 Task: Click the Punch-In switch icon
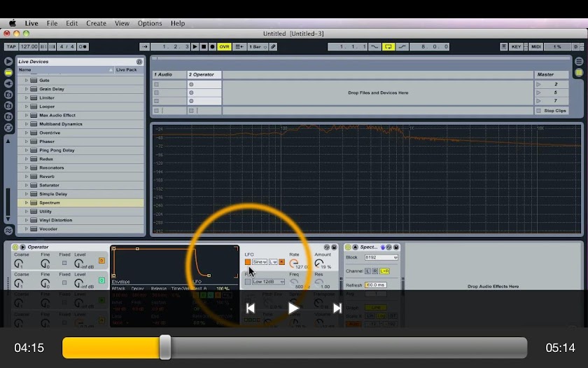pos(374,46)
